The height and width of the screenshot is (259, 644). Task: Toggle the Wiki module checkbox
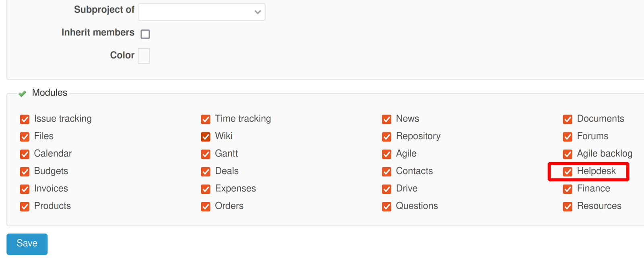coord(206,137)
